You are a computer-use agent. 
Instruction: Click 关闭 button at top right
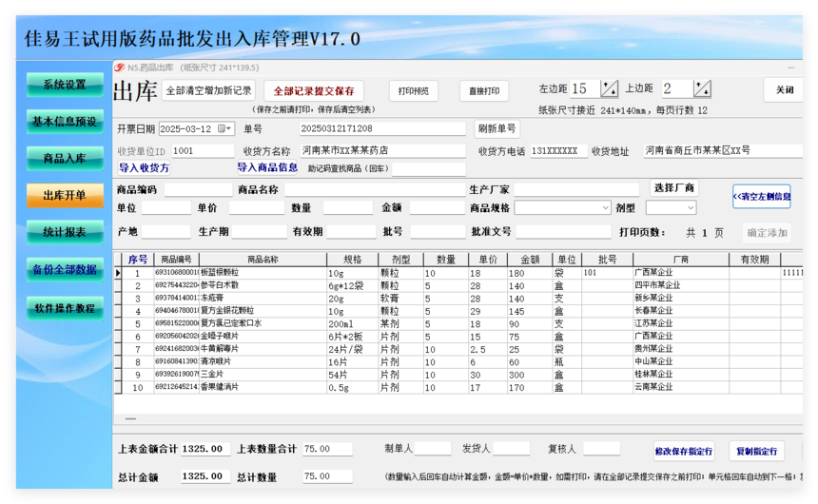pyautogui.click(x=784, y=89)
